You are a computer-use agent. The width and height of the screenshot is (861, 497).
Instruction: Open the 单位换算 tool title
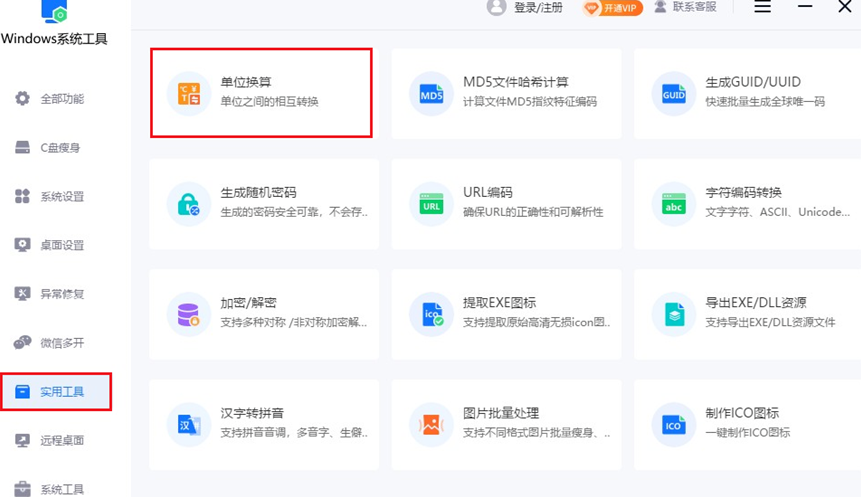tap(246, 82)
